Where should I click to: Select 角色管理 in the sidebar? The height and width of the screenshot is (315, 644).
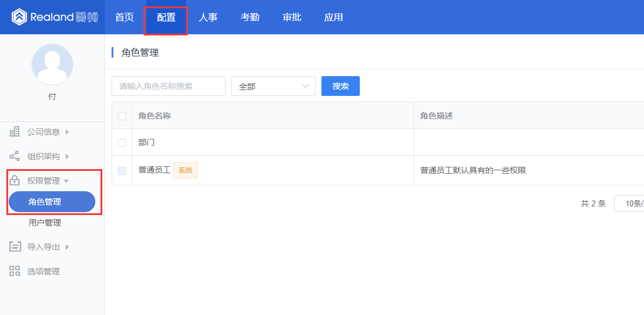[52, 202]
